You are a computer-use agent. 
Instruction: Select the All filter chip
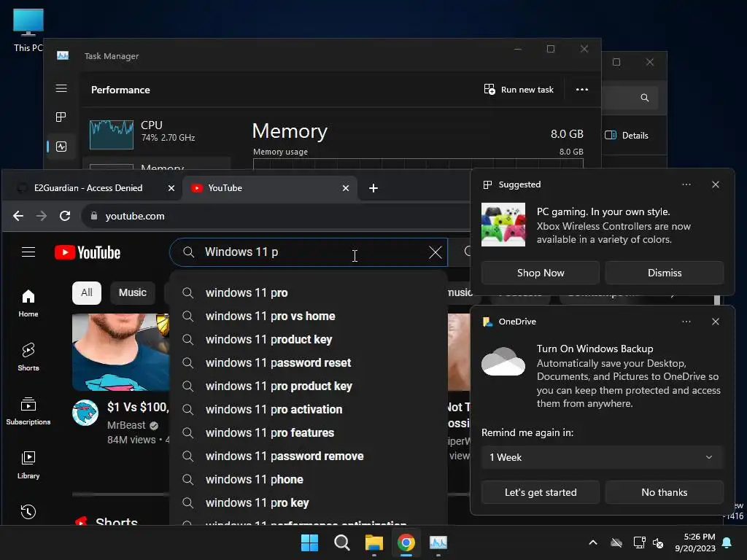pyautogui.click(x=87, y=292)
